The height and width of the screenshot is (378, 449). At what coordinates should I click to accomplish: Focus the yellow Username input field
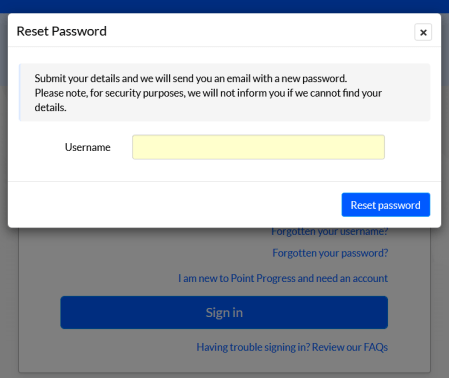258,147
